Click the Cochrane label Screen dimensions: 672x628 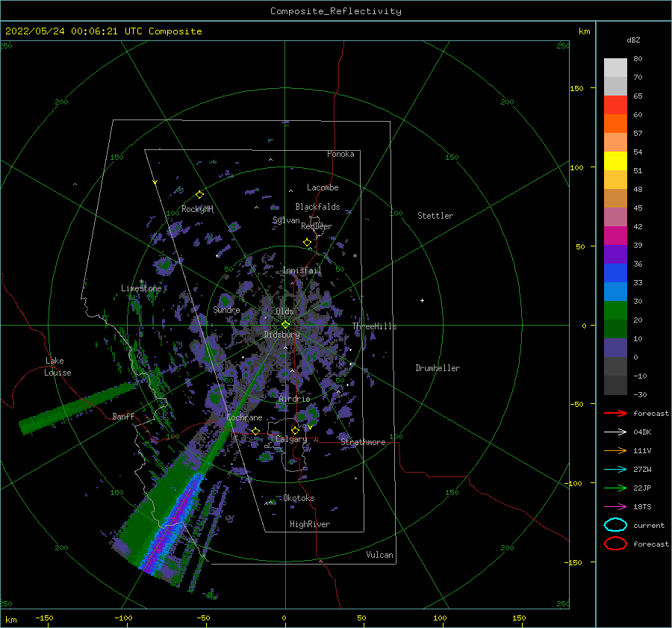click(x=244, y=417)
